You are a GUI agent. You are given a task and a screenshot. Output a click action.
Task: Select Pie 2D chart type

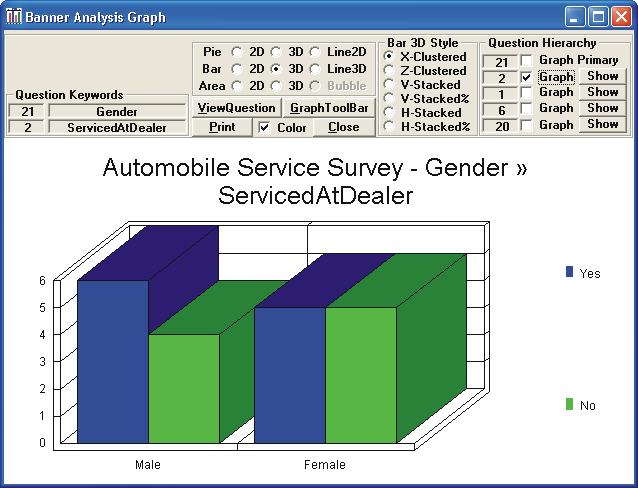(x=237, y=52)
